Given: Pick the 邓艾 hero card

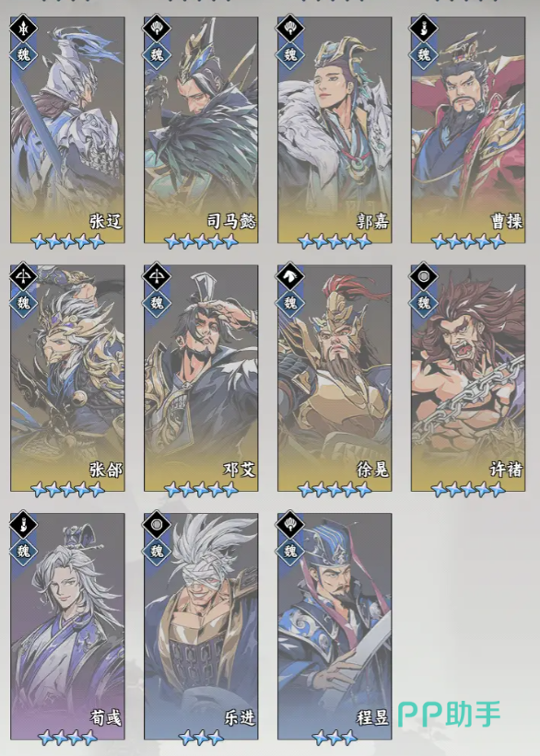Looking at the screenshot, I should [x=201, y=378].
